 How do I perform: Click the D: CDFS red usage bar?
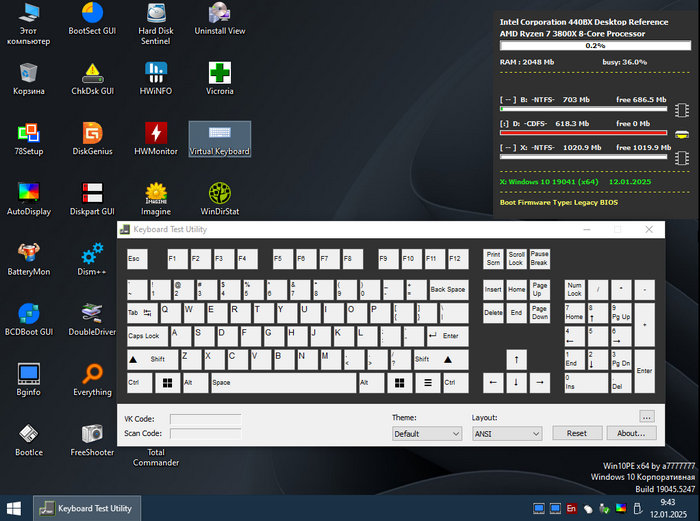[583, 133]
